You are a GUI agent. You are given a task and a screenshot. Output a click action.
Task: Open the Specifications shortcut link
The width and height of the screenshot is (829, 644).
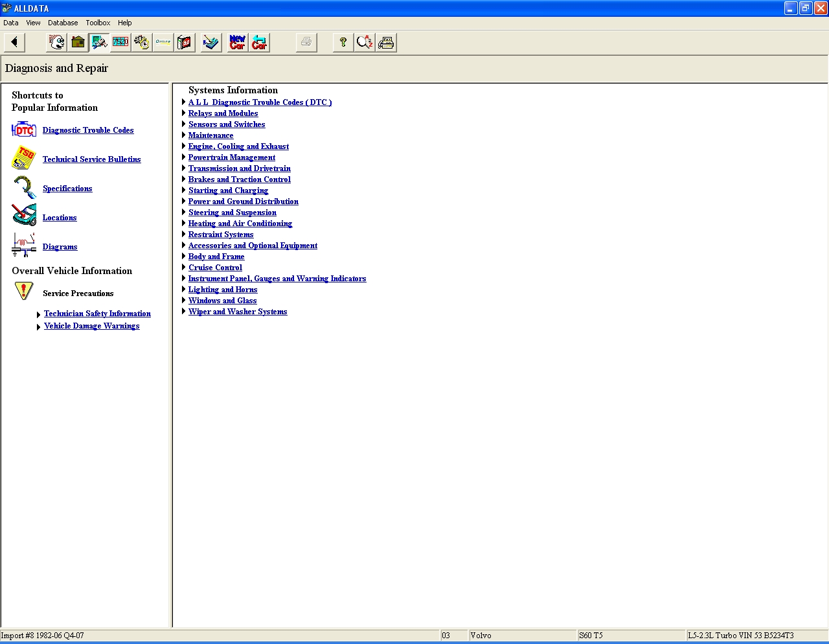(x=67, y=189)
